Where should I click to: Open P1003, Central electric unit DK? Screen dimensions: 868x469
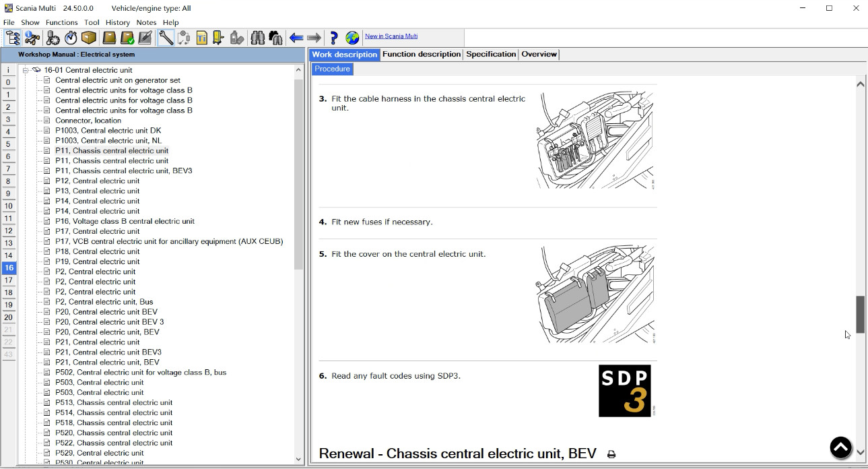[x=108, y=131]
